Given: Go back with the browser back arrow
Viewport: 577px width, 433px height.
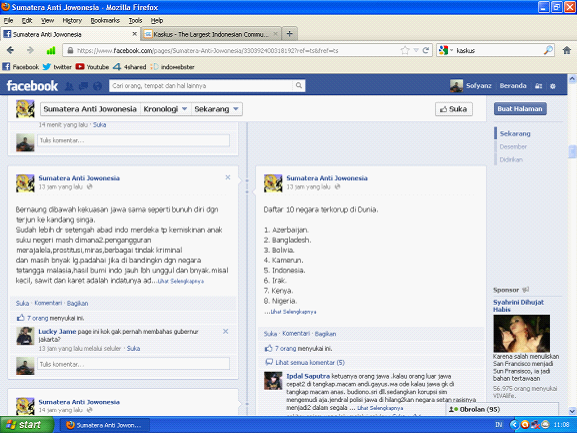Looking at the screenshot, I should (x=10, y=50).
